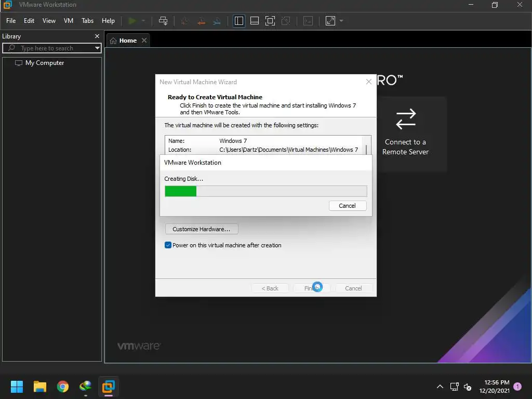Click the Send Ctrl+Alt+Del toolbar icon
The image size is (532, 399).
point(163,21)
